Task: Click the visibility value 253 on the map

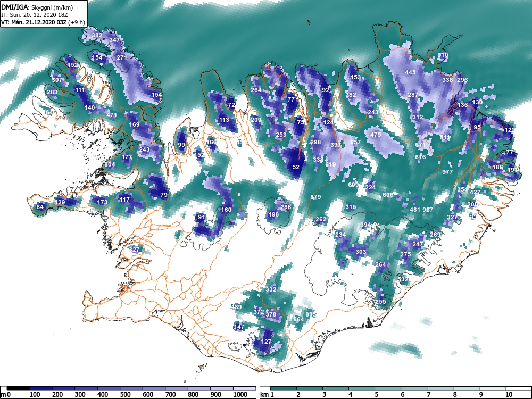Action: coord(281,135)
